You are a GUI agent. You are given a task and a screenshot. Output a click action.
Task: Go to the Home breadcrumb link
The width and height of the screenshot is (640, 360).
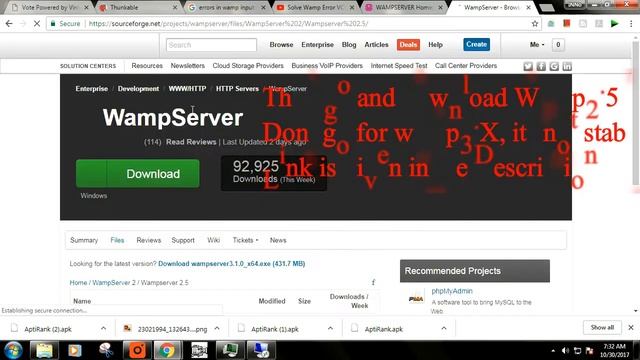click(78, 282)
